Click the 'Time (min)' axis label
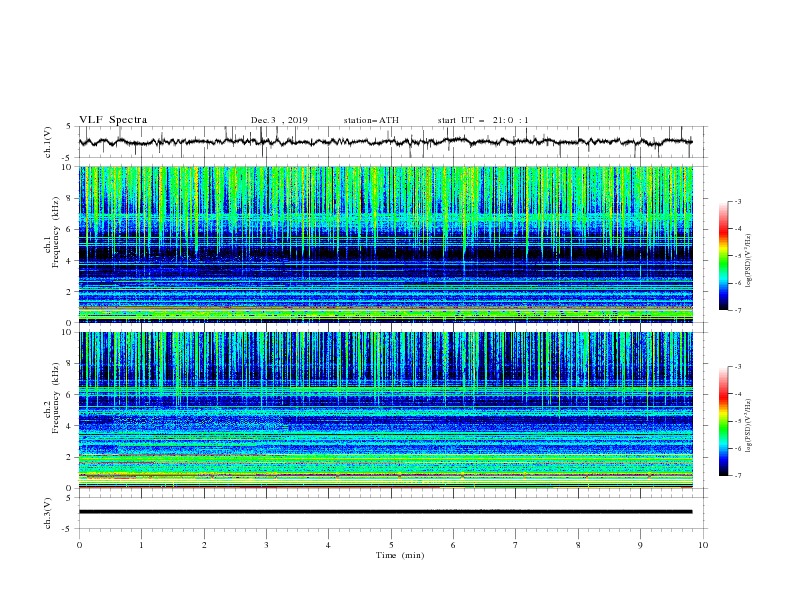The image size is (792, 612). (x=400, y=555)
